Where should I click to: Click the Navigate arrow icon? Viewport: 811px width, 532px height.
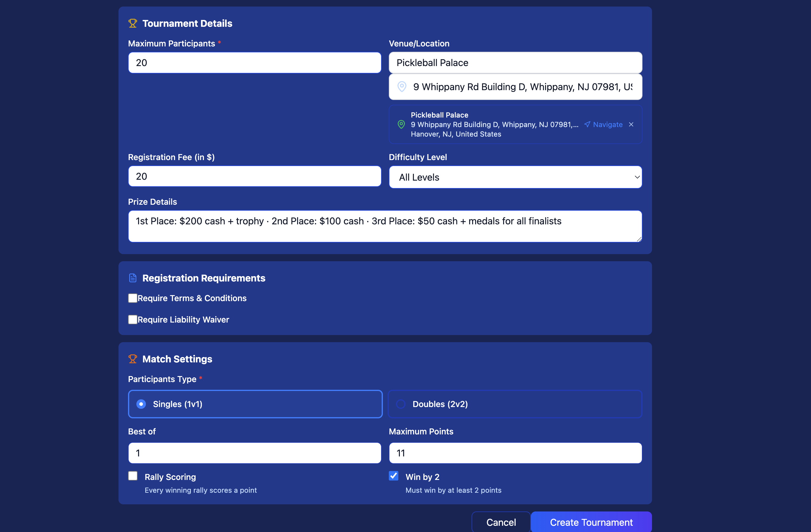pyautogui.click(x=587, y=124)
